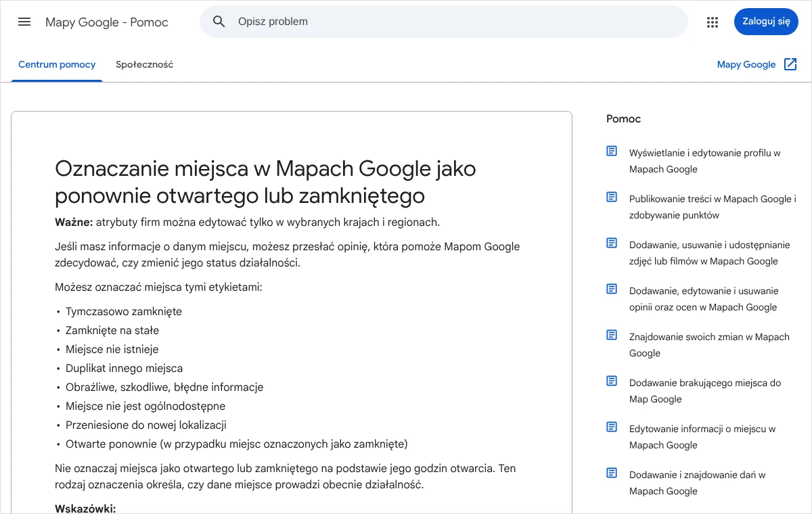Click article icon for Publikowanie treści
The image size is (812, 514).
(x=612, y=197)
